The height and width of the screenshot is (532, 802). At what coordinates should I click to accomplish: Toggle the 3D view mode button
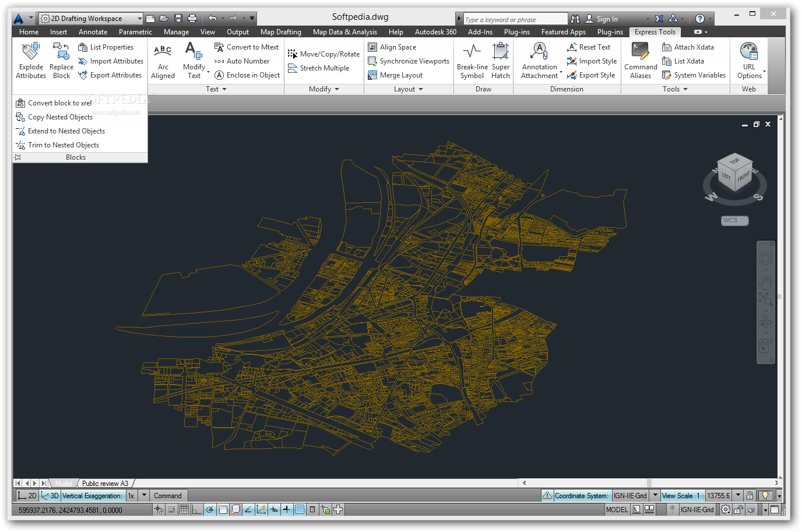pyautogui.click(x=50, y=496)
